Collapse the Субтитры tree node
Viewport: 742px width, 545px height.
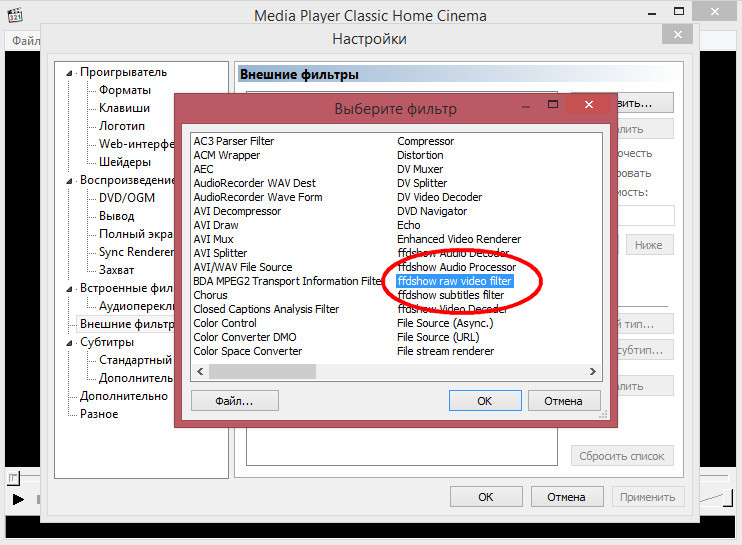[69, 343]
